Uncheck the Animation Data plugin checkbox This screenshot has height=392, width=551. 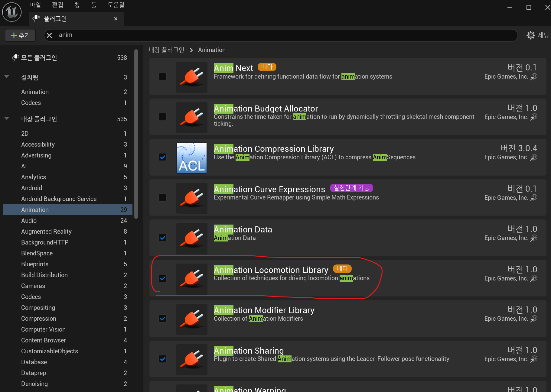click(x=163, y=238)
